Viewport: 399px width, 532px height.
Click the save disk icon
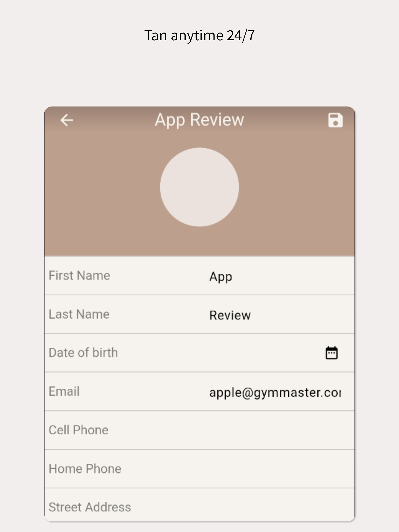335,120
